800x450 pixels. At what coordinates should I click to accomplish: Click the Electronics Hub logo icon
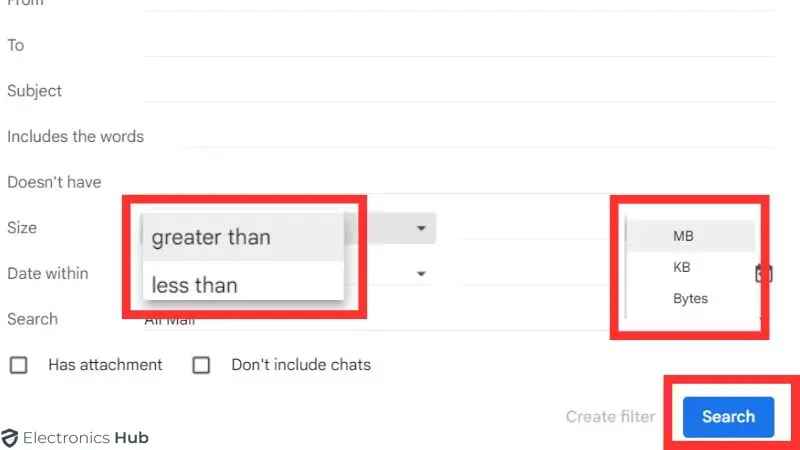pyautogui.click(x=10, y=437)
